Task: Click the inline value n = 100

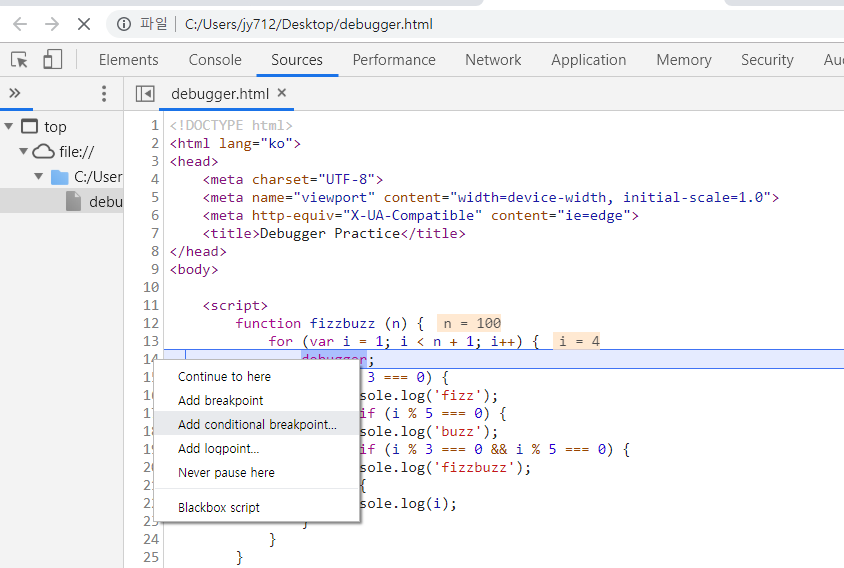Action: click(469, 323)
